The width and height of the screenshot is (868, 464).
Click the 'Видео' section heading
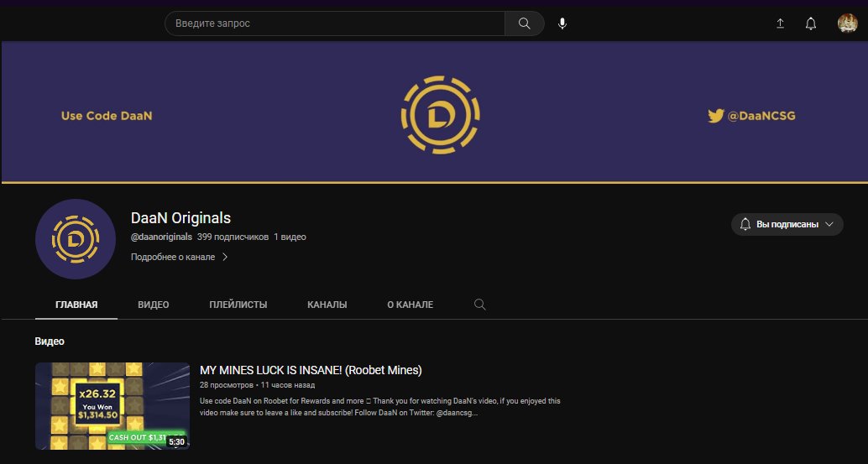50,341
